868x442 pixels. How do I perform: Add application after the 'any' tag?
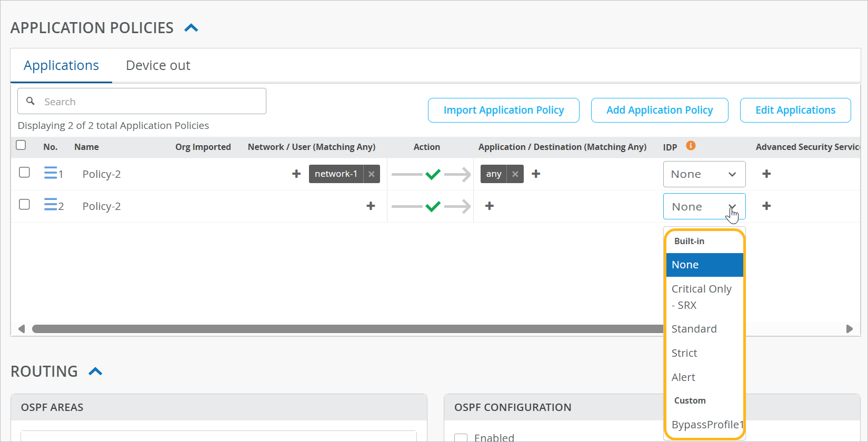536,174
